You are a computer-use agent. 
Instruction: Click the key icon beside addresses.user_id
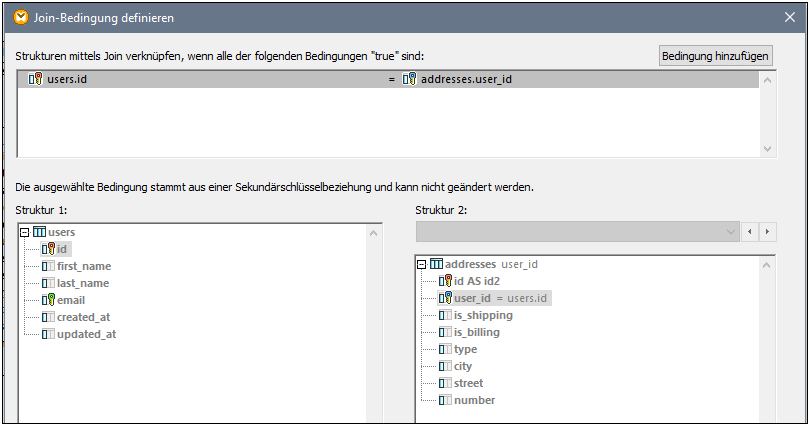[409, 79]
